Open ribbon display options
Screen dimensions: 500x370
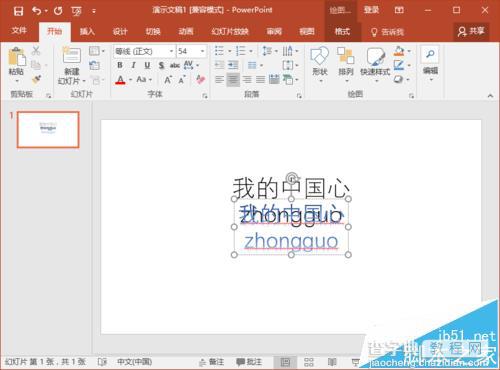(x=399, y=10)
